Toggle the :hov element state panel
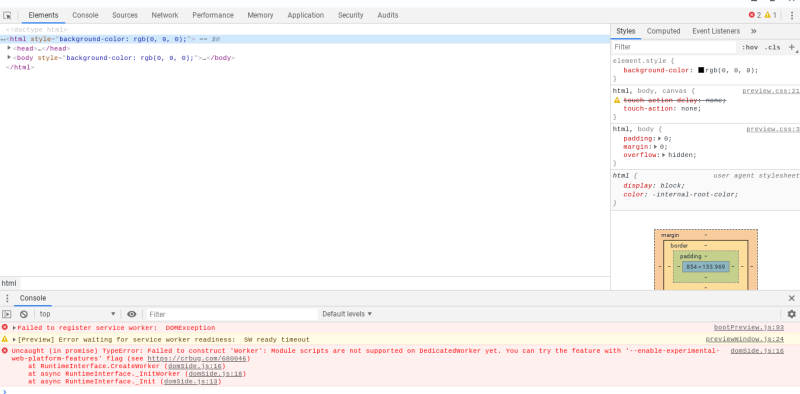This screenshot has height=394, width=800. [749, 47]
